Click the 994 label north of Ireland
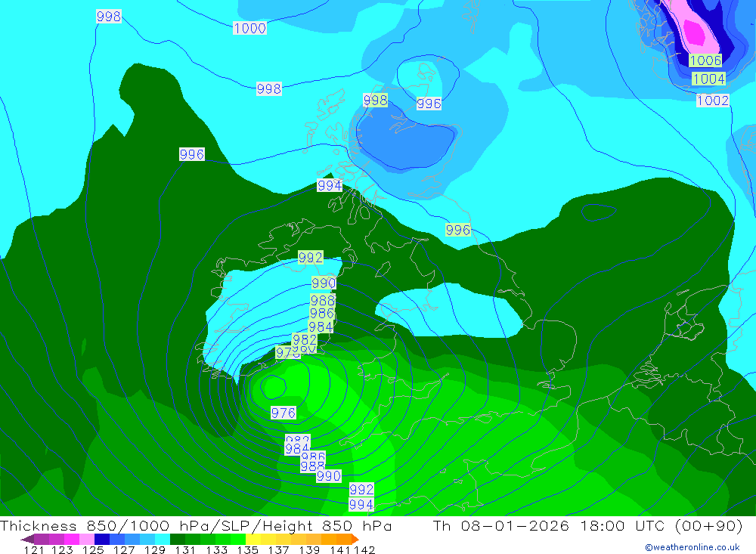This screenshot has width=756, height=554. [330, 185]
